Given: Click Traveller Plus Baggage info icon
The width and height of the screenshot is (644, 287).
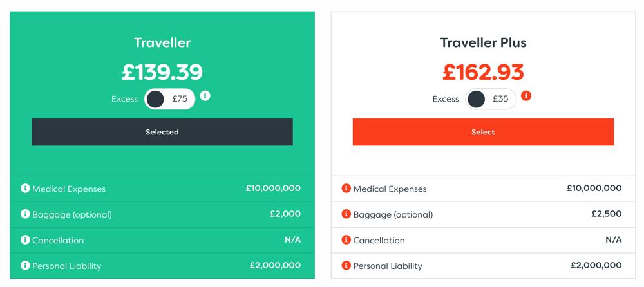Looking at the screenshot, I should pos(346,214).
